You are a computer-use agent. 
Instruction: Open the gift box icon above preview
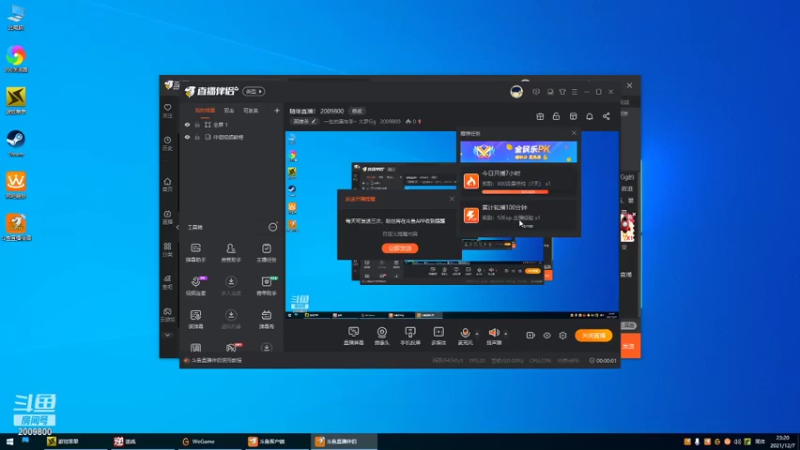coord(540,116)
